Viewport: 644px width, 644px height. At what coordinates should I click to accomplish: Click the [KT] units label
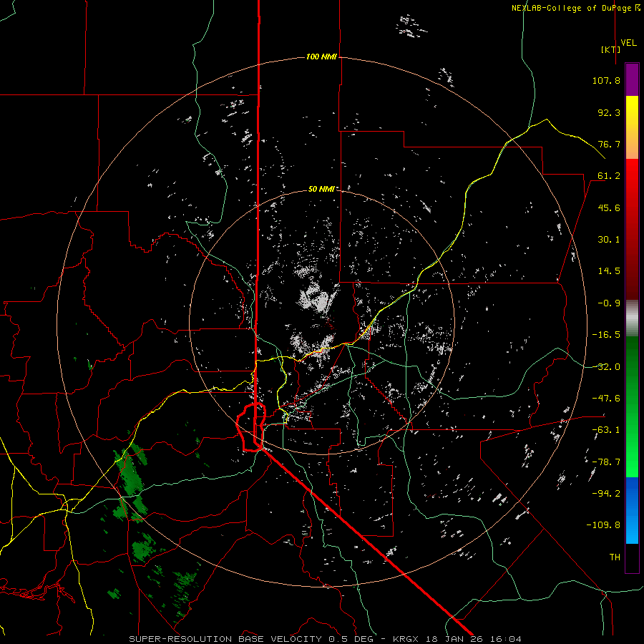611,49
